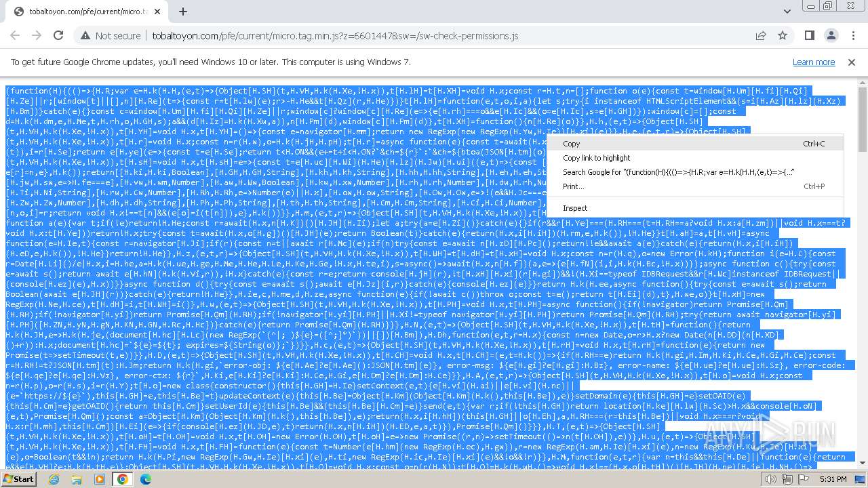Image resolution: width=868 pixels, height=488 pixels.
Task: Go forward using the forward arrow
Action: [x=37, y=35]
